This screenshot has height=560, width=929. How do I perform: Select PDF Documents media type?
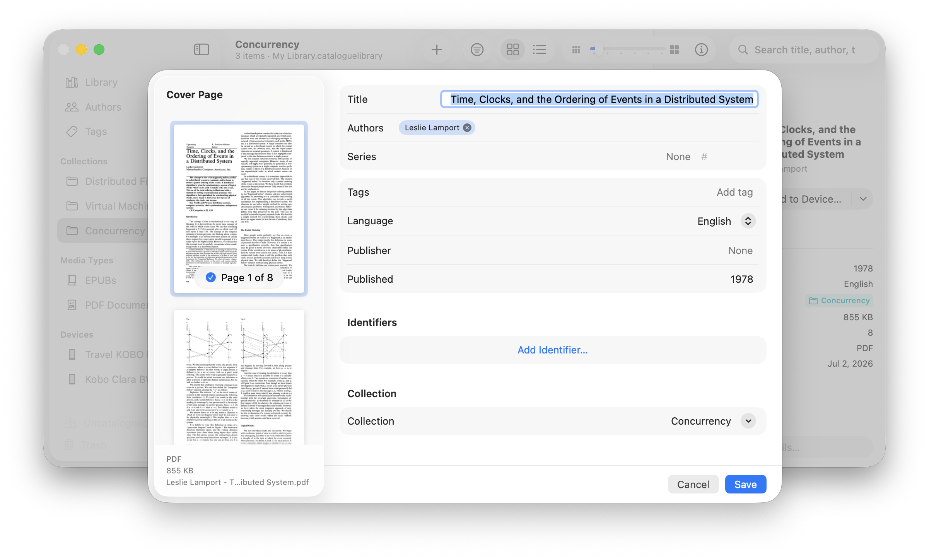pyautogui.click(x=103, y=305)
